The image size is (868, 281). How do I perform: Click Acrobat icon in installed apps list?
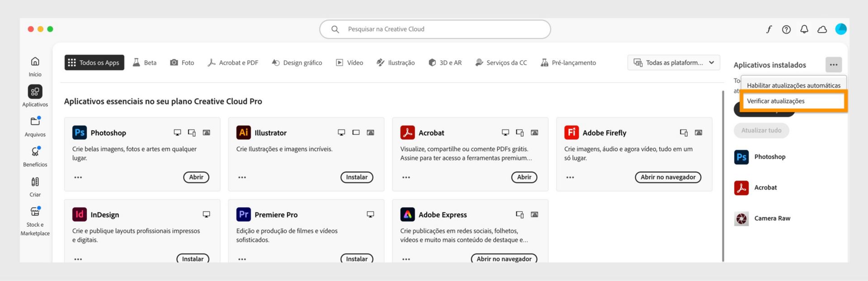[x=741, y=188]
